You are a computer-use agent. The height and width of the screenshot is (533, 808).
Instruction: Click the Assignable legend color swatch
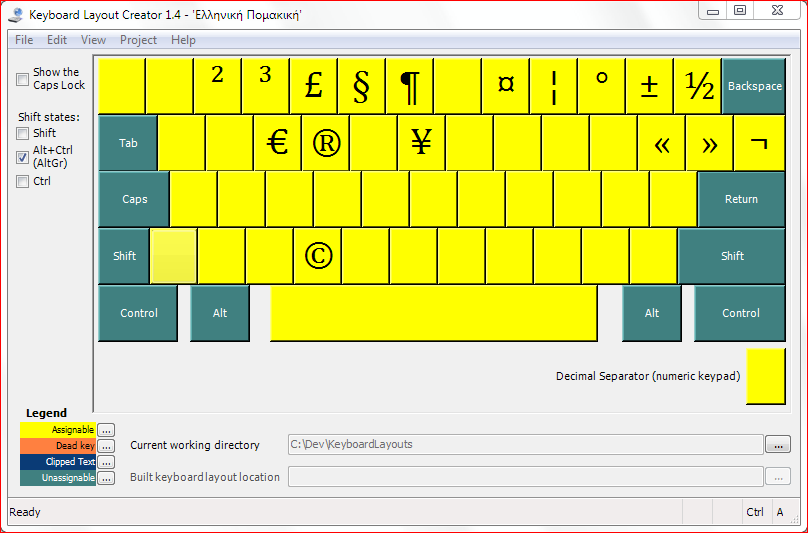click(x=58, y=430)
